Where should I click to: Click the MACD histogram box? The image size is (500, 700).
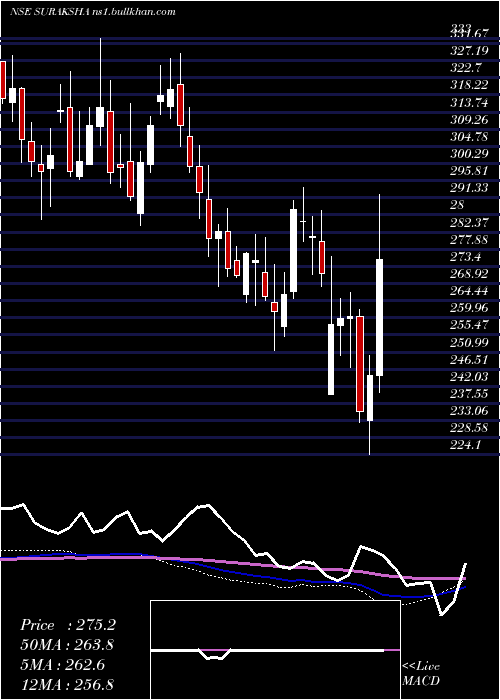[275, 650]
